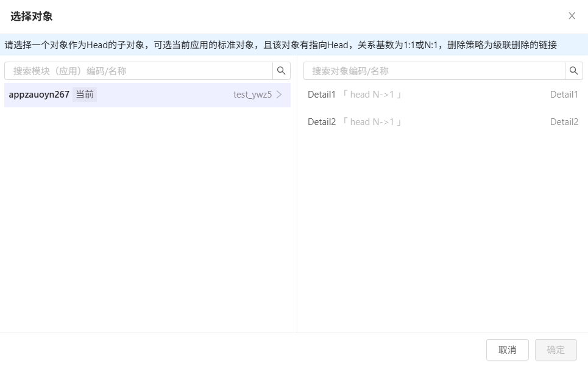The height and width of the screenshot is (366, 588).
Task: Select the Detail1 object name on left
Action: click(322, 95)
